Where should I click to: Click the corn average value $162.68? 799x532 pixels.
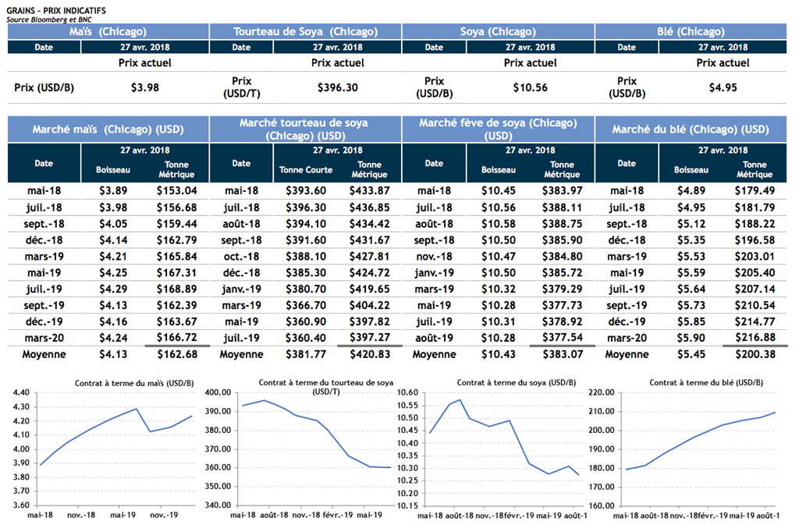pyautogui.click(x=177, y=354)
